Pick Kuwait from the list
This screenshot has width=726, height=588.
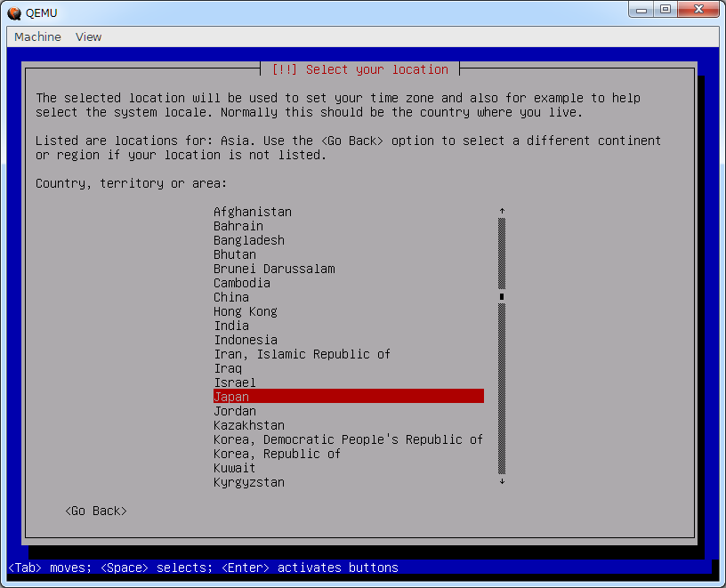pos(234,468)
